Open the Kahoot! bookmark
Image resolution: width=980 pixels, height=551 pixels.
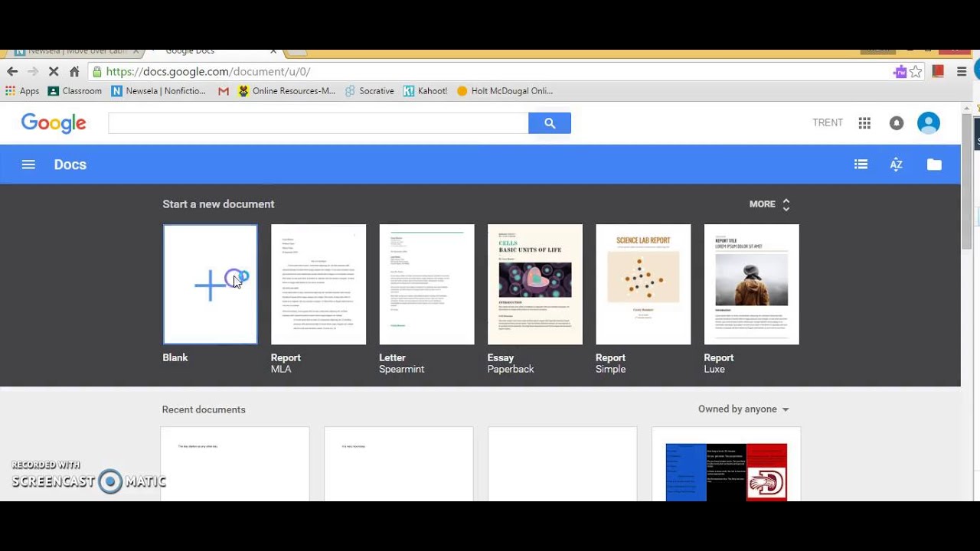426,90
